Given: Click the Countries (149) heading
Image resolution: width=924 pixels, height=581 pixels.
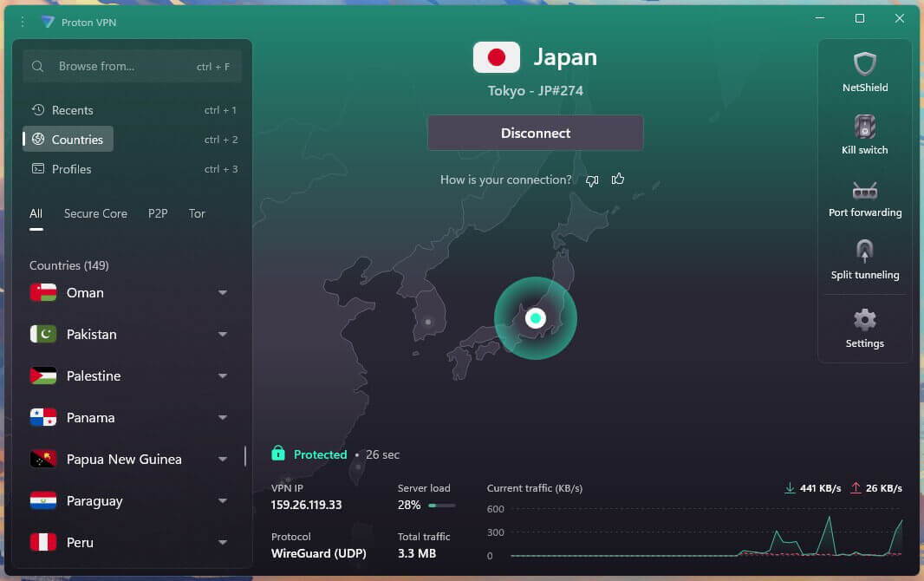Looking at the screenshot, I should pyautogui.click(x=69, y=265).
